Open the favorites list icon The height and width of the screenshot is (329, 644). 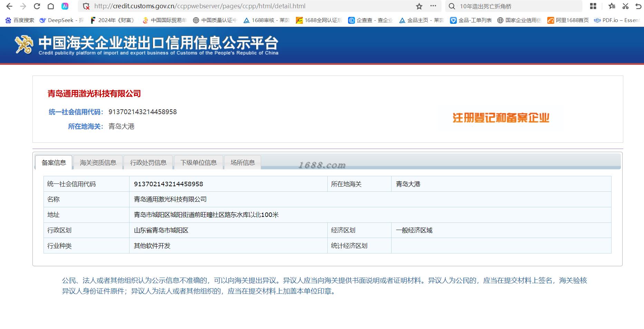coord(612,6)
